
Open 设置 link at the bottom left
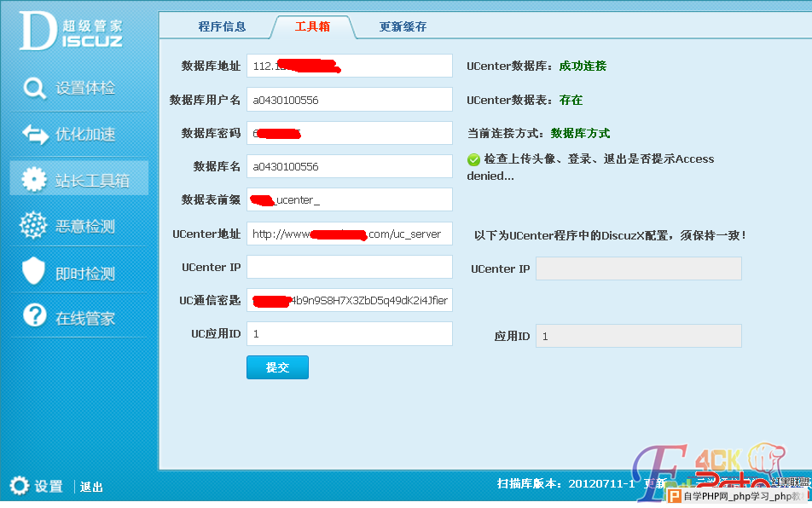49,487
